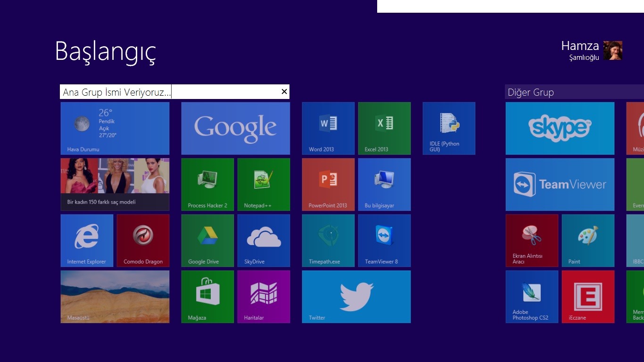The height and width of the screenshot is (362, 644).
Task: Clear the group name with the X button
Action: tap(284, 92)
